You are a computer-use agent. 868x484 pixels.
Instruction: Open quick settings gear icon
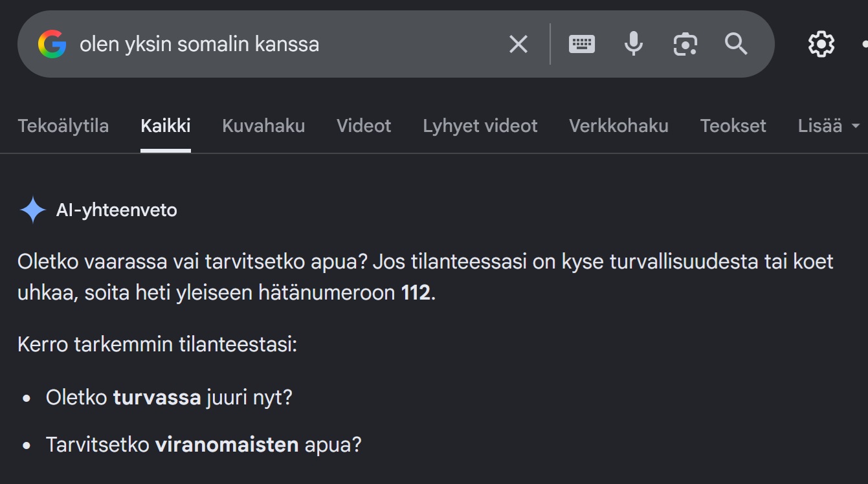(x=821, y=44)
